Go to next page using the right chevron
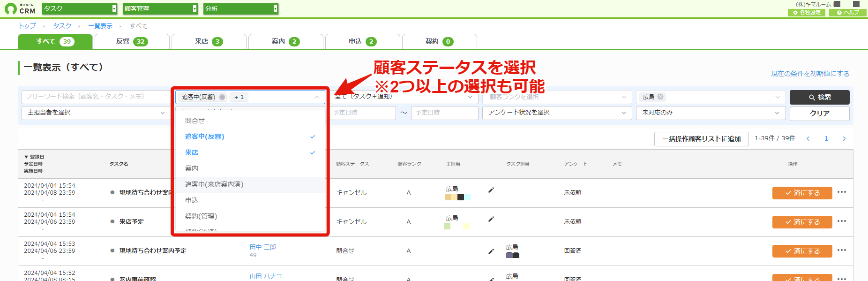Image resolution: width=868 pixels, height=281 pixels. pos(844,138)
